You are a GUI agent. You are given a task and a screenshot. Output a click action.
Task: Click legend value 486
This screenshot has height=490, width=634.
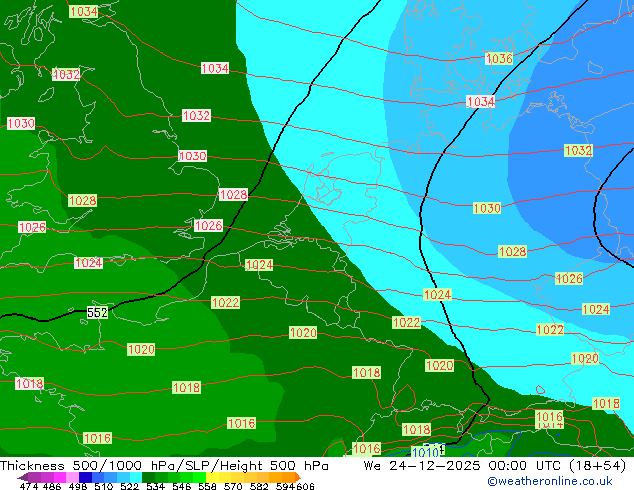point(52,486)
